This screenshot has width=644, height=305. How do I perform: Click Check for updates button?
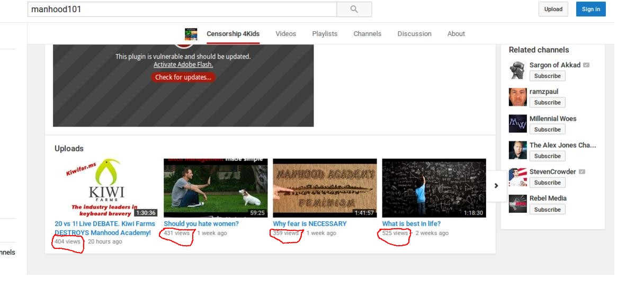tap(183, 77)
